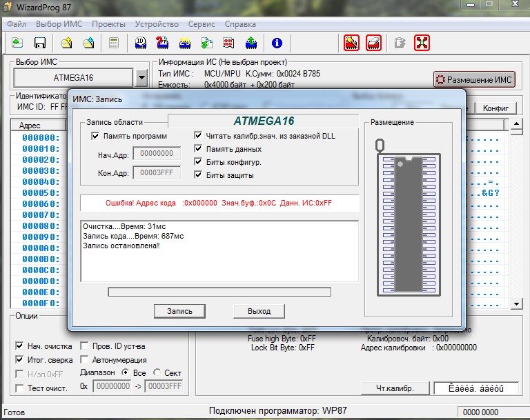The height and width of the screenshot is (420, 530).
Task: Click the blue info circle icon
Action: coord(277,43)
